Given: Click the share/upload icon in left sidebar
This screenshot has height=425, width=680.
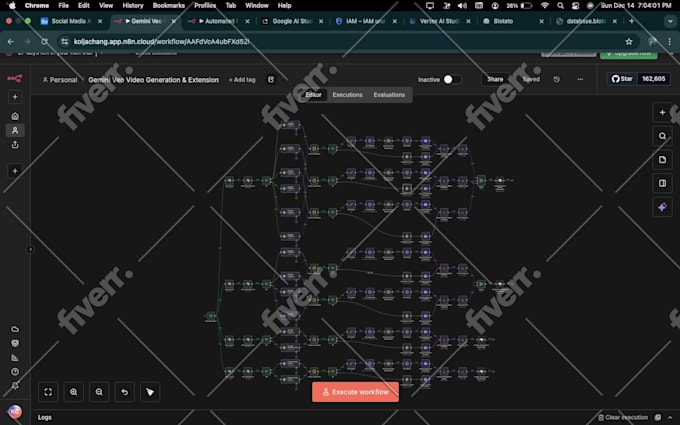Looking at the screenshot, I should [x=15, y=144].
